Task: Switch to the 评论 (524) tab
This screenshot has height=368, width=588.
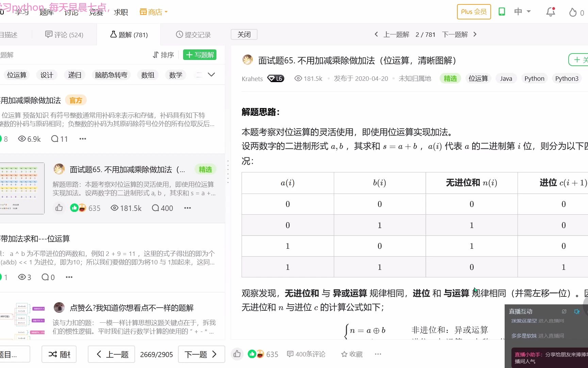Action: pyautogui.click(x=64, y=34)
